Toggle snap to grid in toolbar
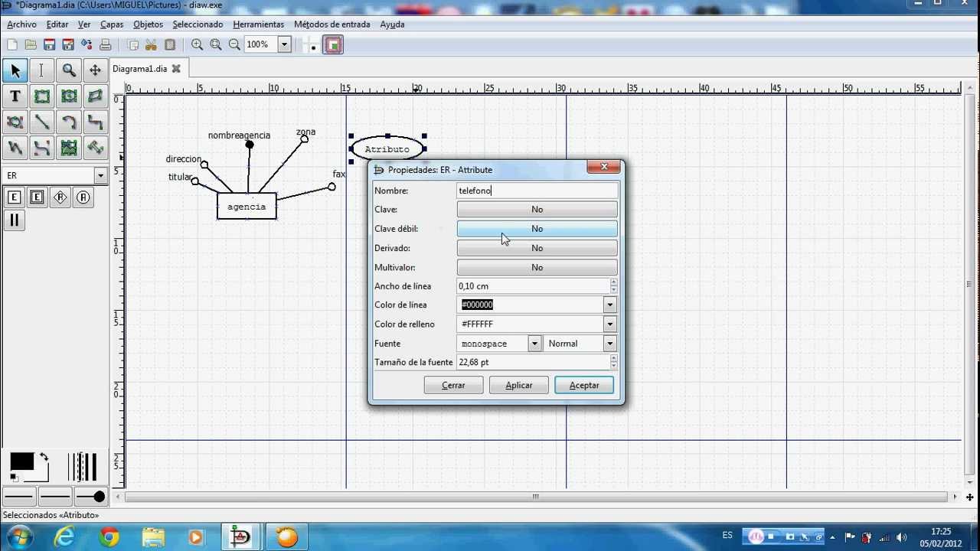Screen dimensions: 980x551 [310, 45]
